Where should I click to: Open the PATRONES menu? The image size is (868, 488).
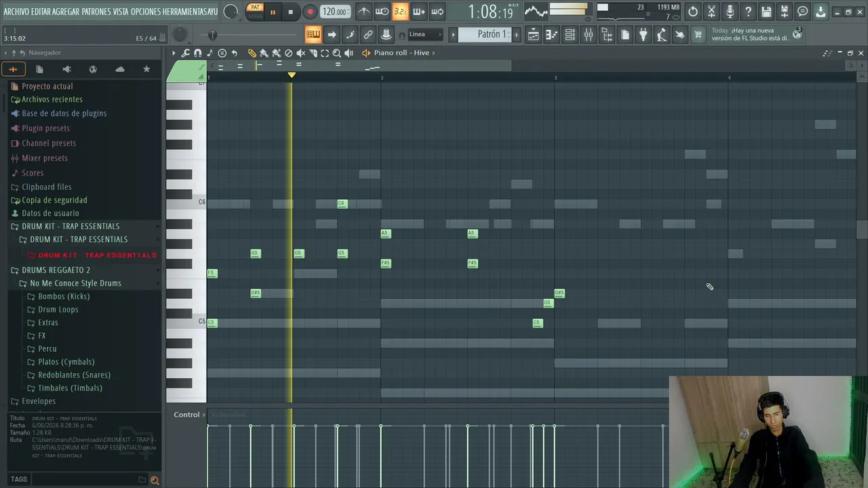[97, 12]
